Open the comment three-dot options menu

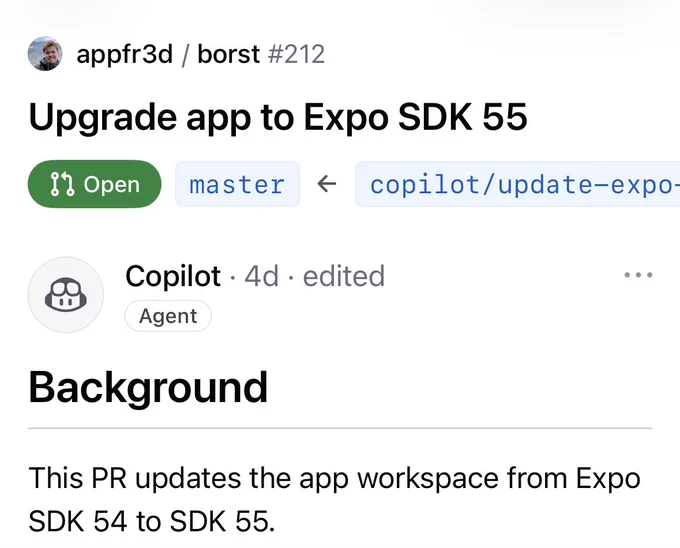click(x=638, y=274)
